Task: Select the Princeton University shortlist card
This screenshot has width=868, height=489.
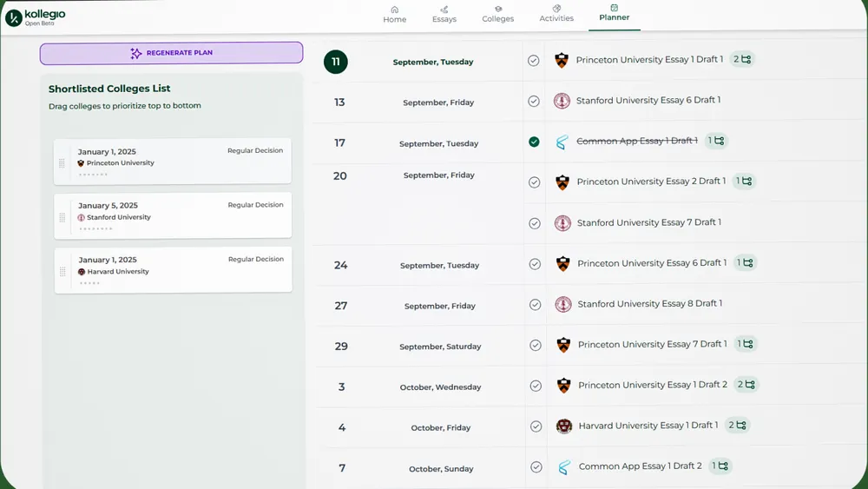Action: (x=172, y=162)
